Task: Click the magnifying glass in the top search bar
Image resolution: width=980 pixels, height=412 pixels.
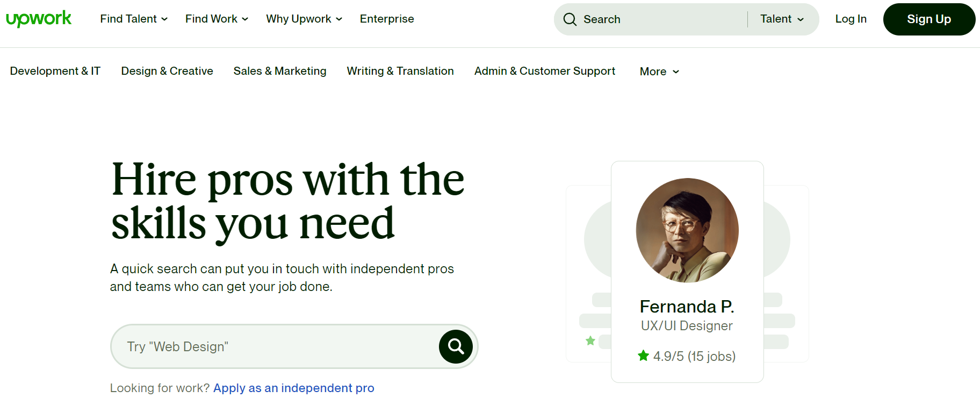Action: point(570,19)
